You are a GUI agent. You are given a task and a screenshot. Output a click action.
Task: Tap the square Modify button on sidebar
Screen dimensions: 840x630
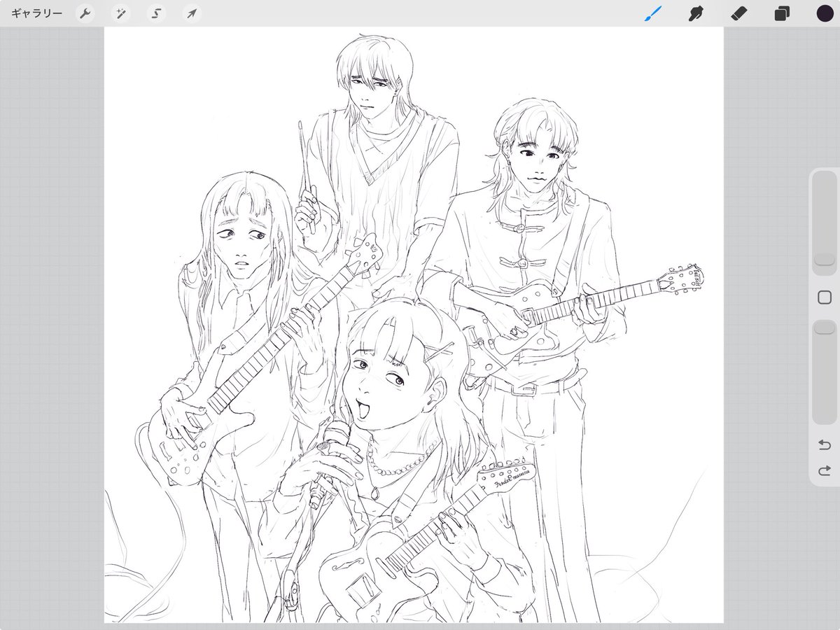(825, 297)
